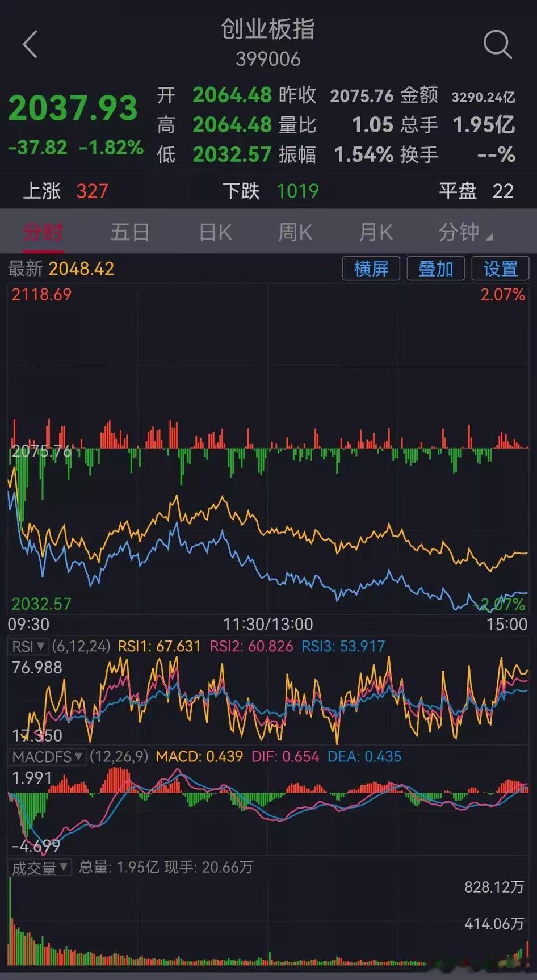537x980 pixels.
Task: Click the 叠加 overlay button
Action: click(x=436, y=268)
